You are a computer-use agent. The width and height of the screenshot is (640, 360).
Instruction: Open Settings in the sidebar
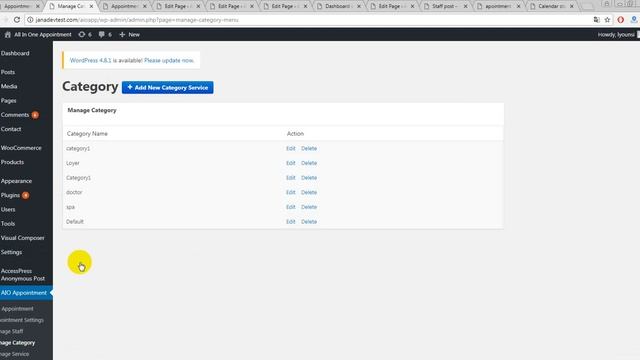click(11, 252)
